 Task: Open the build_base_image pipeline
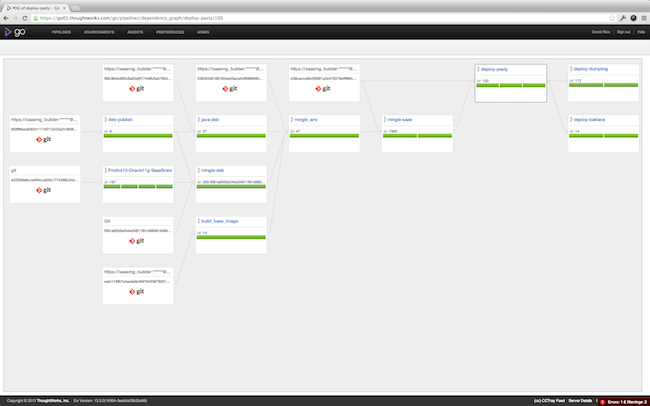[222, 221]
